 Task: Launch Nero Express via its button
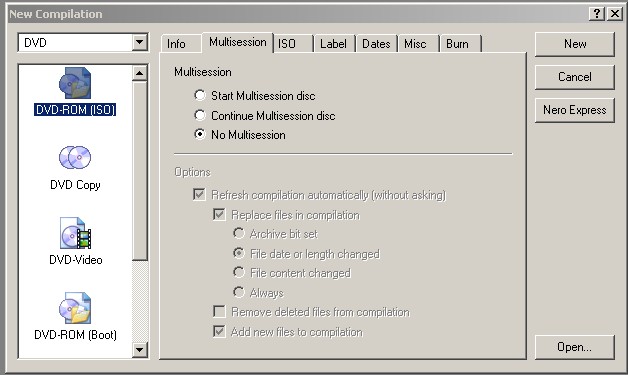pyautogui.click(x=575, y=110)
